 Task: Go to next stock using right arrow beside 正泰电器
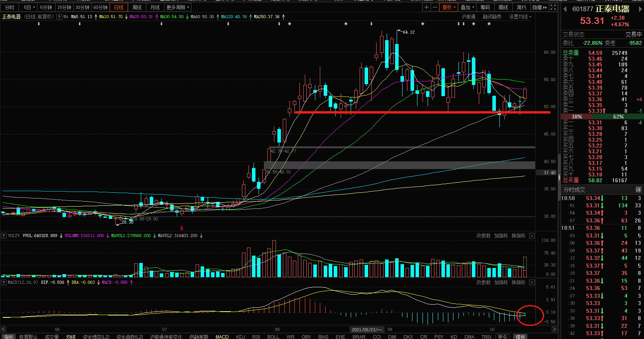click(641, 9)
